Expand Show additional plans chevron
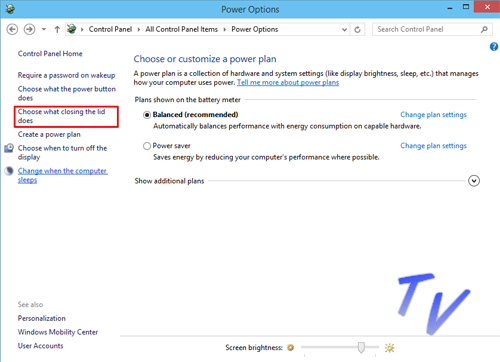The width and height of the screenshot is (500, 362). [474, 181]
